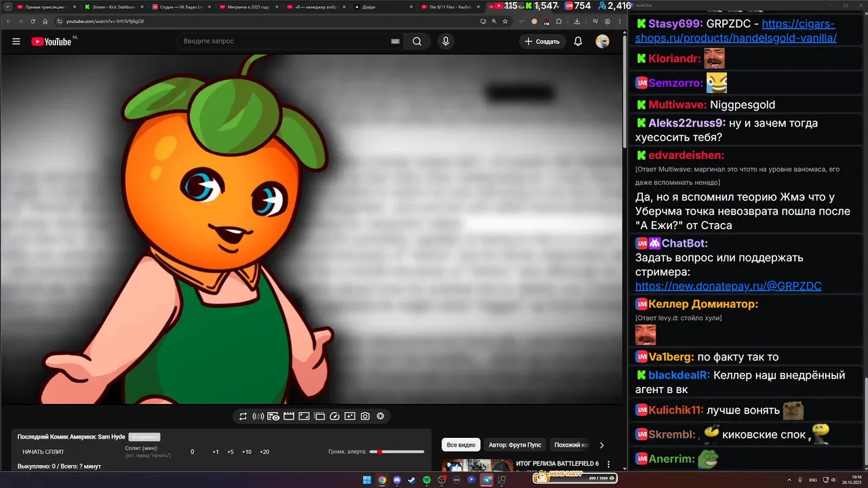868x488 pixels.
Task: Reload the page in browser
Action: point(33,21)
